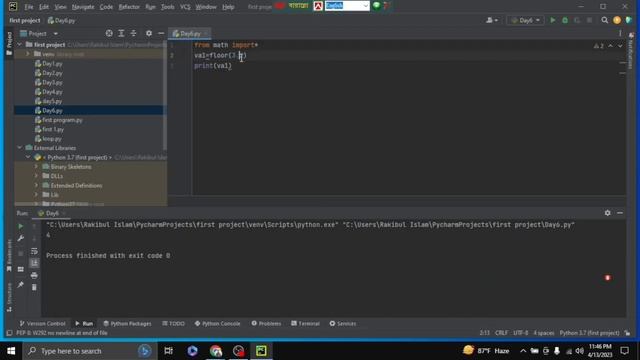Go to previous highlighted error arrow
Viewport: 640px width, 360px height.
610,46
